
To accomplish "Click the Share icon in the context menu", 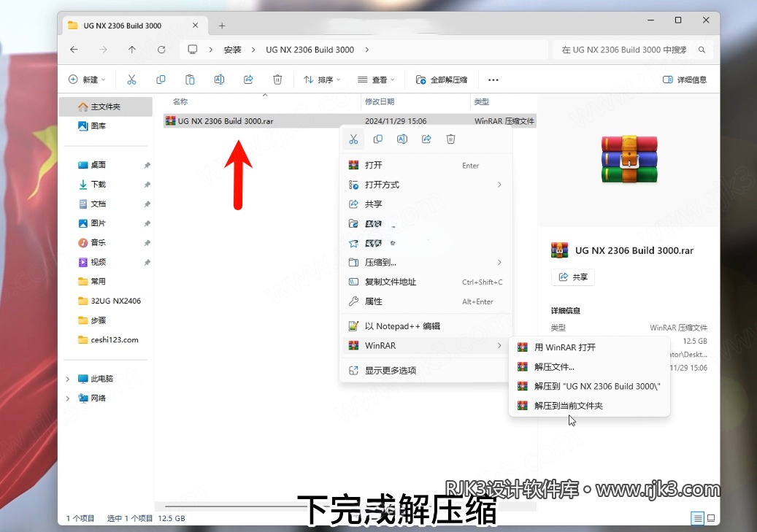I will tap(426, 139).
